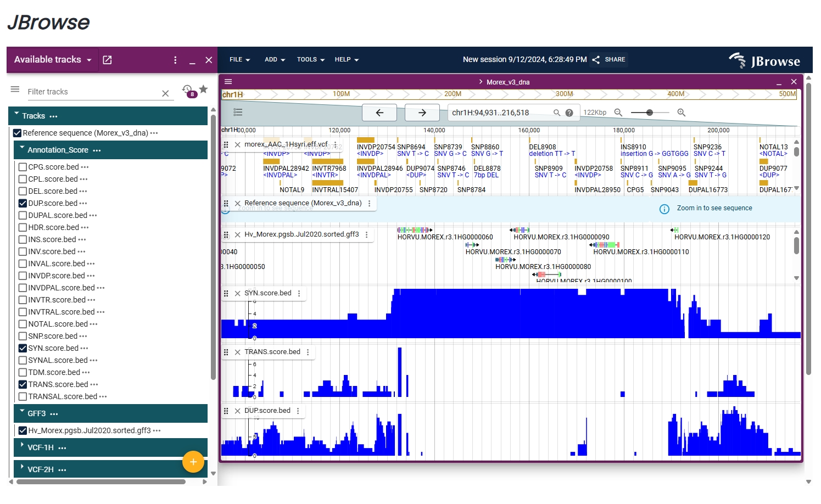Click the zoom out magnifier icon

click(x=618, y=113)
